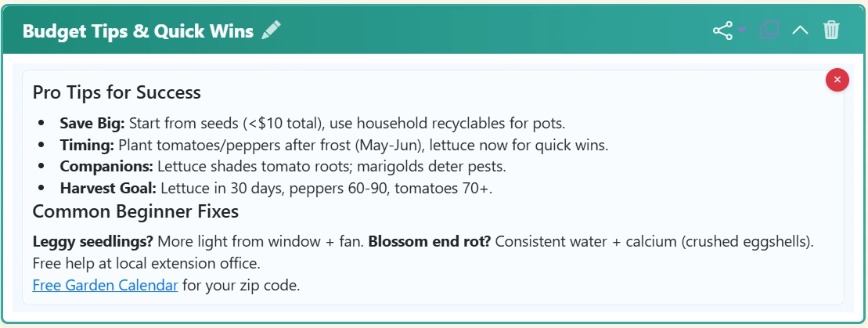Click the bold Leggy seedlings? text
Viewport: 868px width, 328px height.
click(92, 241)
